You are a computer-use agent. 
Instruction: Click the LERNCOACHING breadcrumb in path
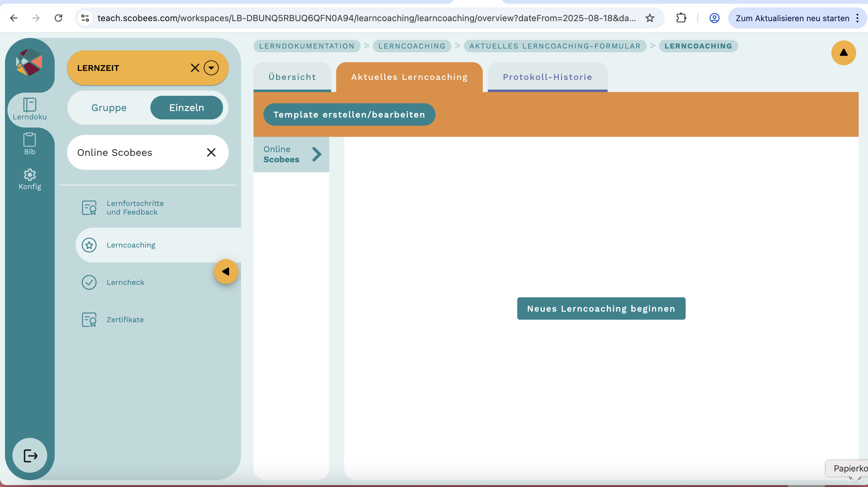(412, 46)
